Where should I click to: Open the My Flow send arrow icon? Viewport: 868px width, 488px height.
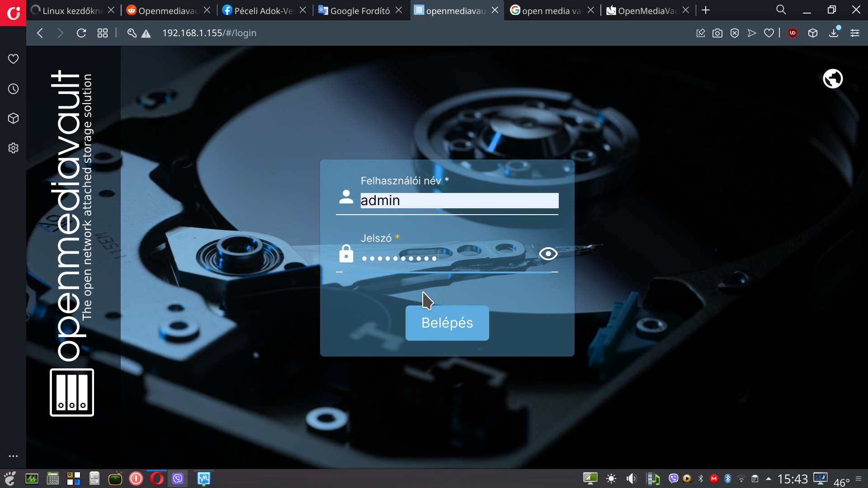point(752,33)
